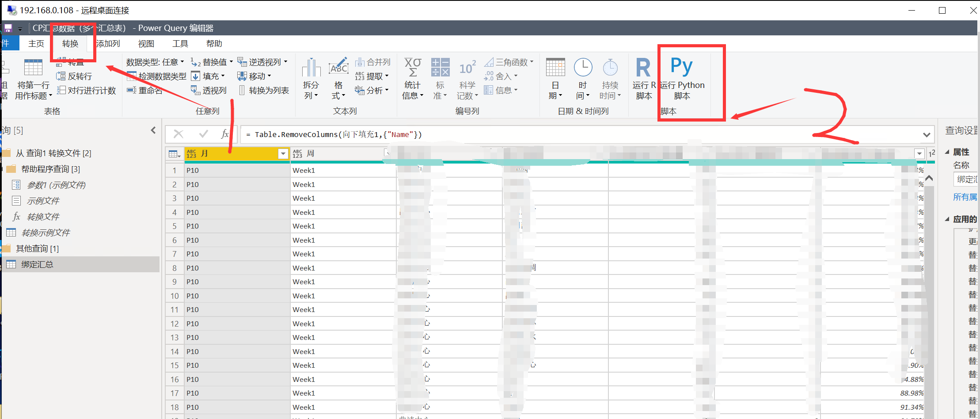Collapse the Properties section

pyautogui.click(x=947, y=152)
